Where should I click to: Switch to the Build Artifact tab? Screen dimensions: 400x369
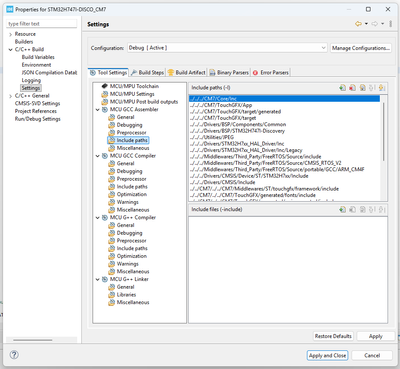coord(186,72)
